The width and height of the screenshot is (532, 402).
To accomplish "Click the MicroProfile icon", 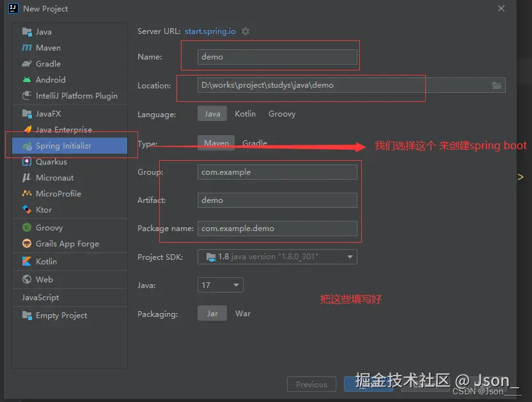I will click(27, 193).
